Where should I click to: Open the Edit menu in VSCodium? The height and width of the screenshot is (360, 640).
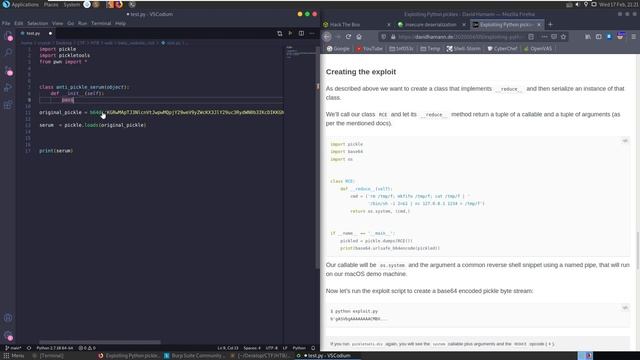click(19, 23)
